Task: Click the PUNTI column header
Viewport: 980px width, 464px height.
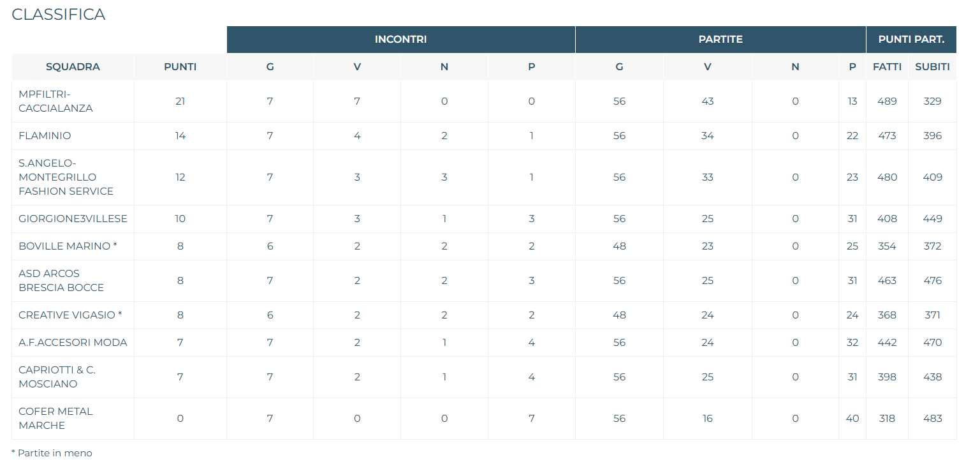Action: pos(180,67)
